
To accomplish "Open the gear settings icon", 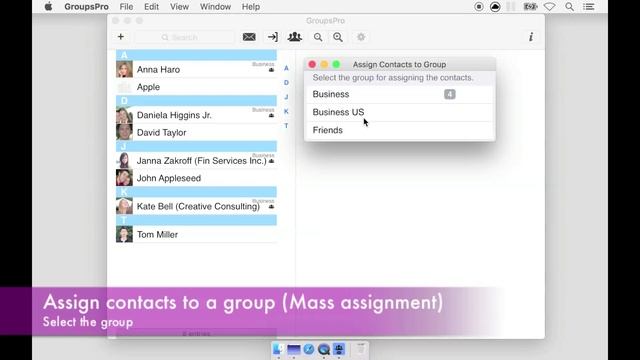I will [361, 37].
